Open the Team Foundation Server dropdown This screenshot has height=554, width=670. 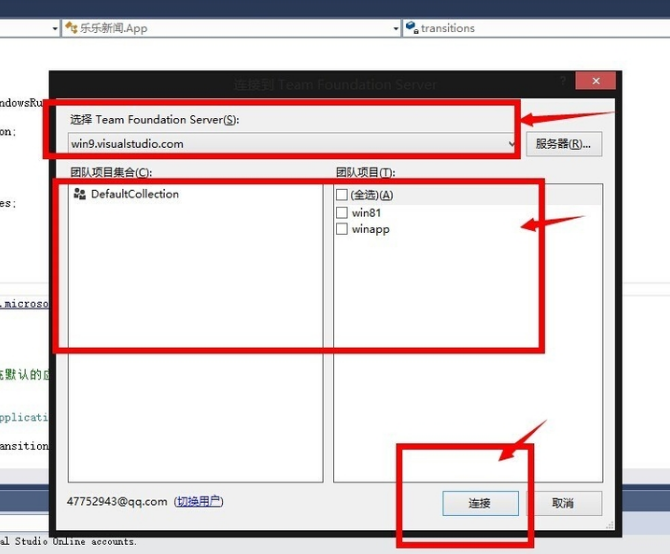292,144
